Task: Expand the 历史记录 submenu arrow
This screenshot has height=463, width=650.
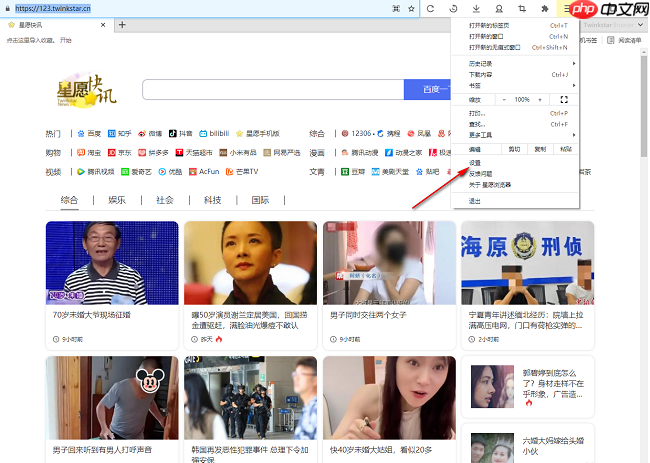Action: tap(574, 63)
